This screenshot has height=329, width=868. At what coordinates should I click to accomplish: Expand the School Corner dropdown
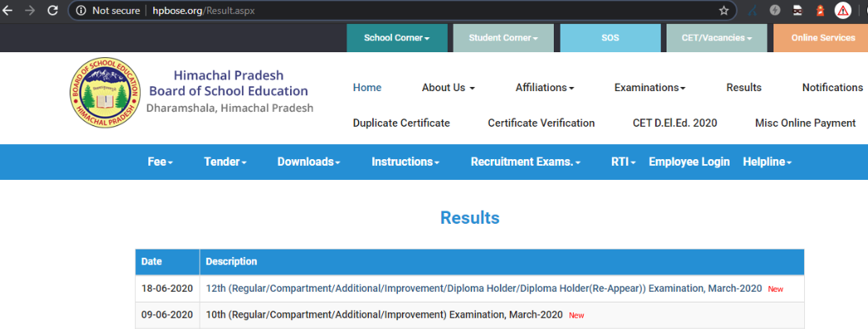397,38
